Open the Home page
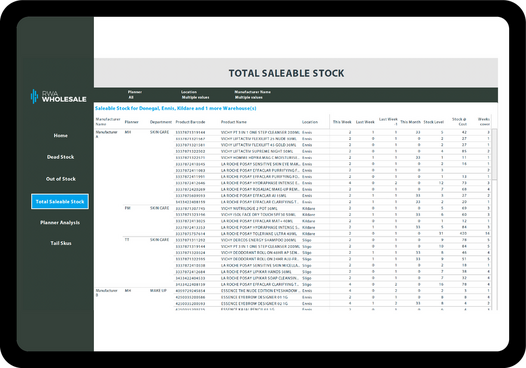 [x=60, y=136]
